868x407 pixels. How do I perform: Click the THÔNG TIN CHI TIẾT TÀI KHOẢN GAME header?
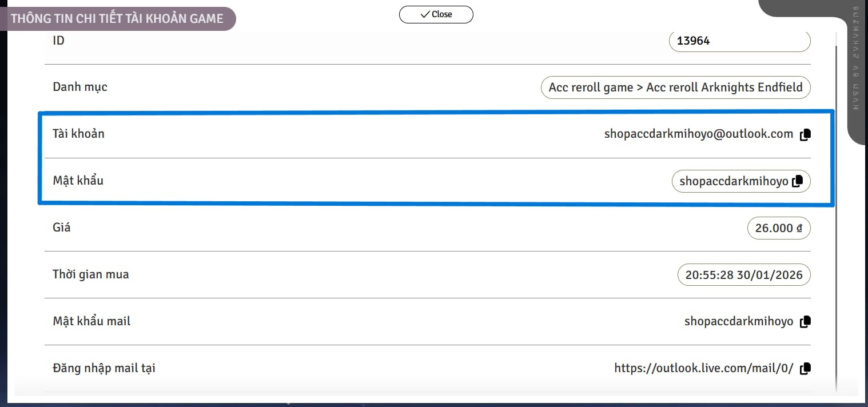(117, 18)
